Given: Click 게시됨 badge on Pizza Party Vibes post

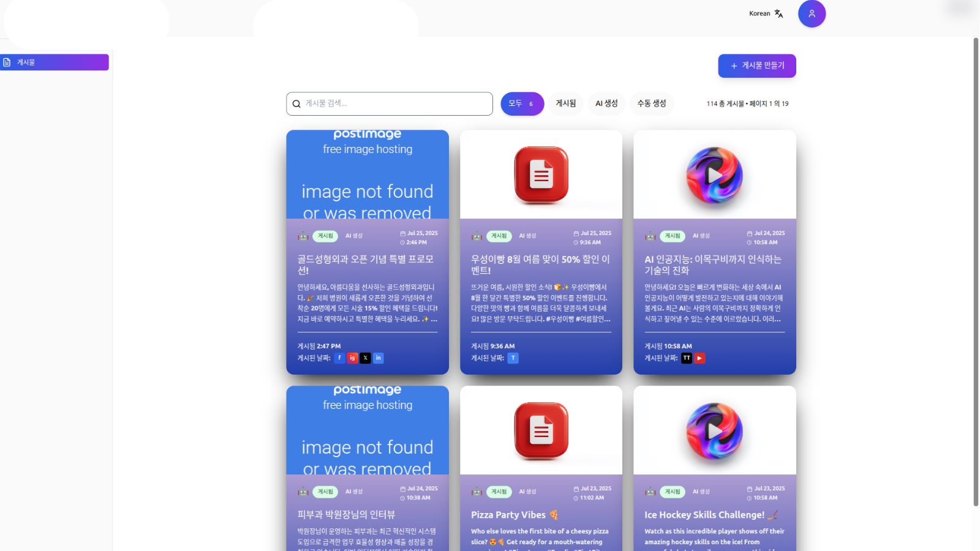Looking at the screenshot, I should tap(499, 492).
